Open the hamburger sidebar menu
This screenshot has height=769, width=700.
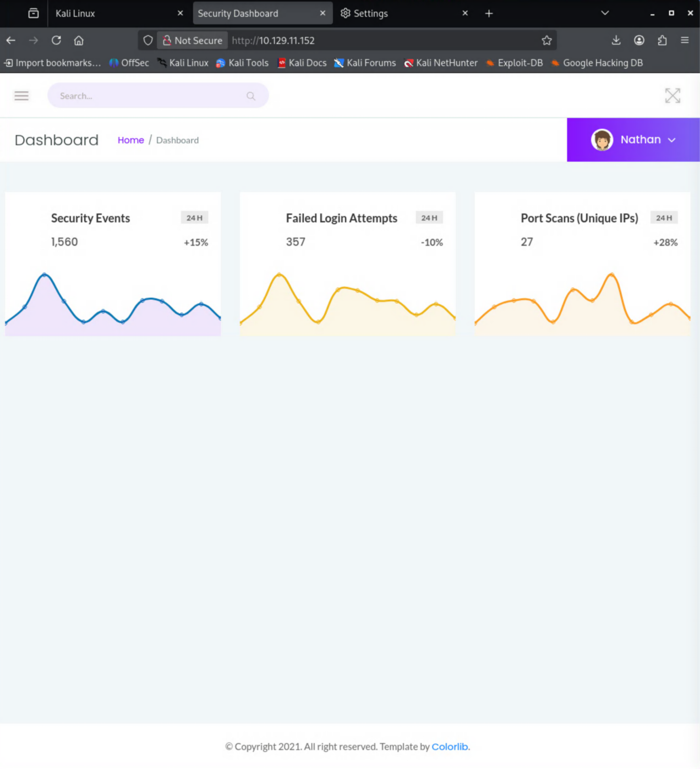tap(21, 96)
